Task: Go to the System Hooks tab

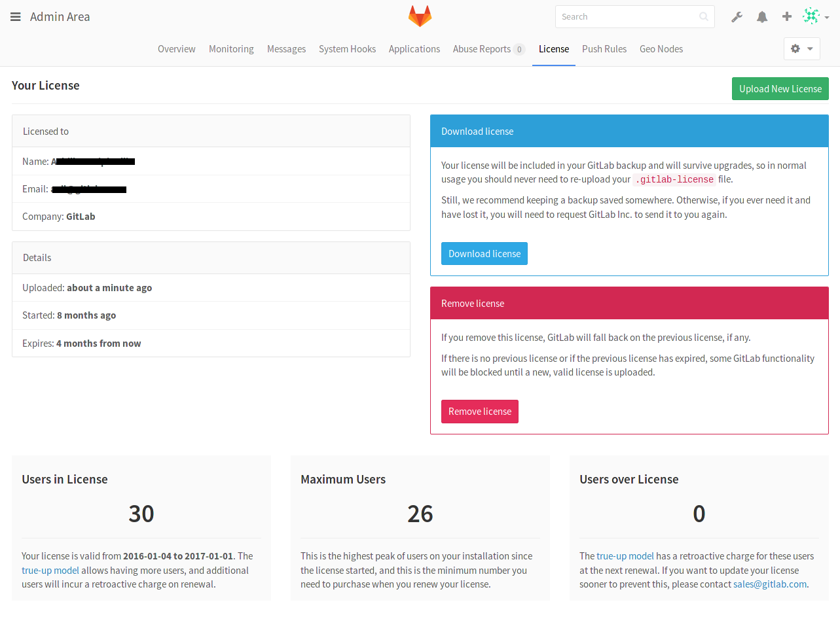Action: pyautogui.click(x=347, y=49)
